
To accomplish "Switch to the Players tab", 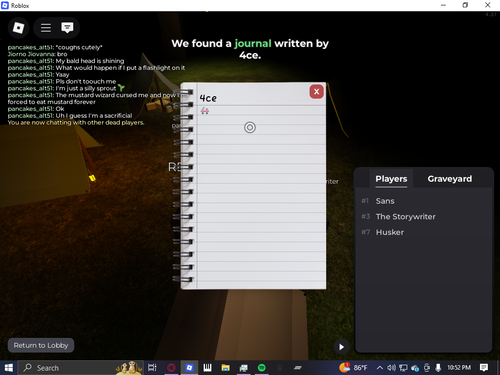I will coord(391,179).
